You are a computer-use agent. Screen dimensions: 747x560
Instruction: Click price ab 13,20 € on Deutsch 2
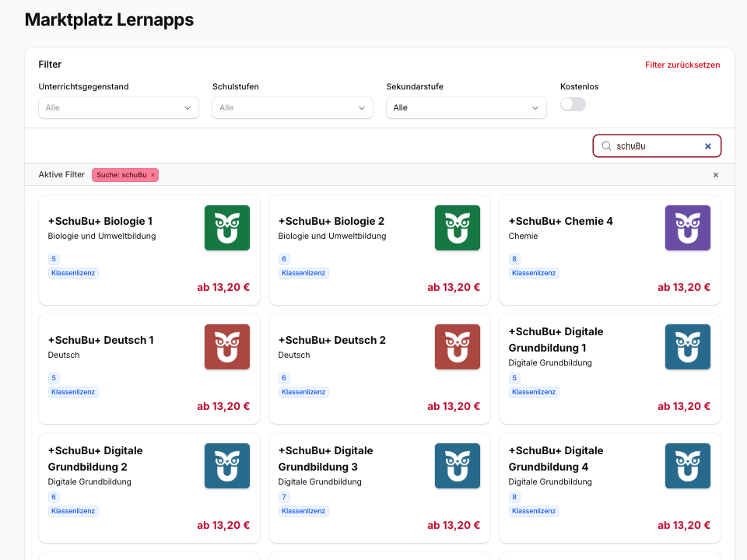coord(454,406)
